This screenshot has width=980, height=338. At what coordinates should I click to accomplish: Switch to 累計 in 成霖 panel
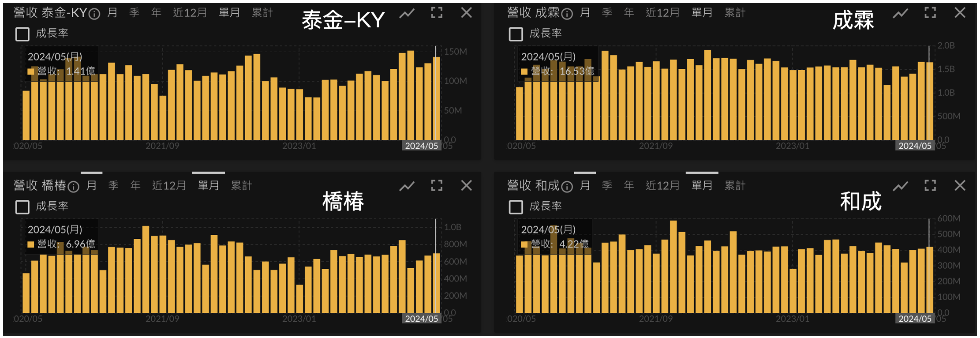tap(735, 13)
